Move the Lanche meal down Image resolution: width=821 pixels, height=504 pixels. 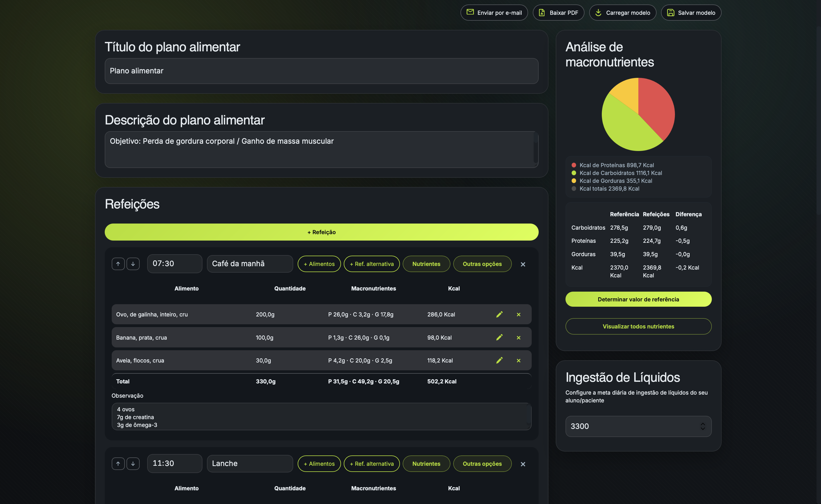[x=133, y=464]
